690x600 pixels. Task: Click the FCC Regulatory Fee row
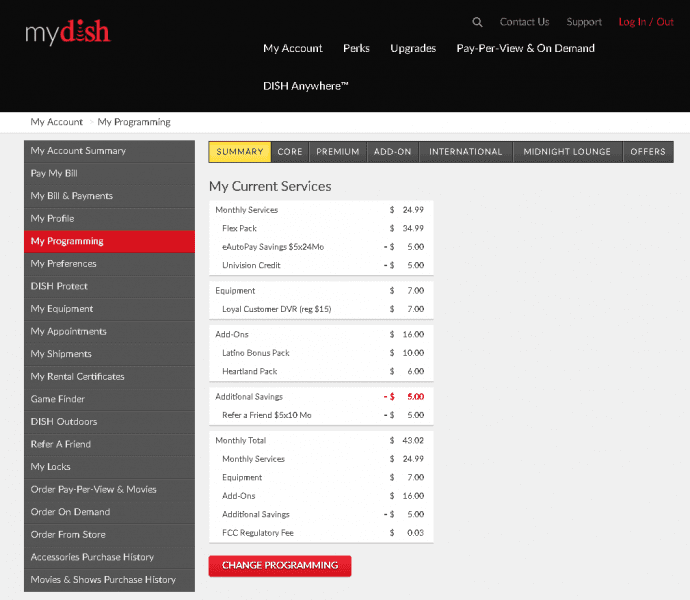(321, 533)
